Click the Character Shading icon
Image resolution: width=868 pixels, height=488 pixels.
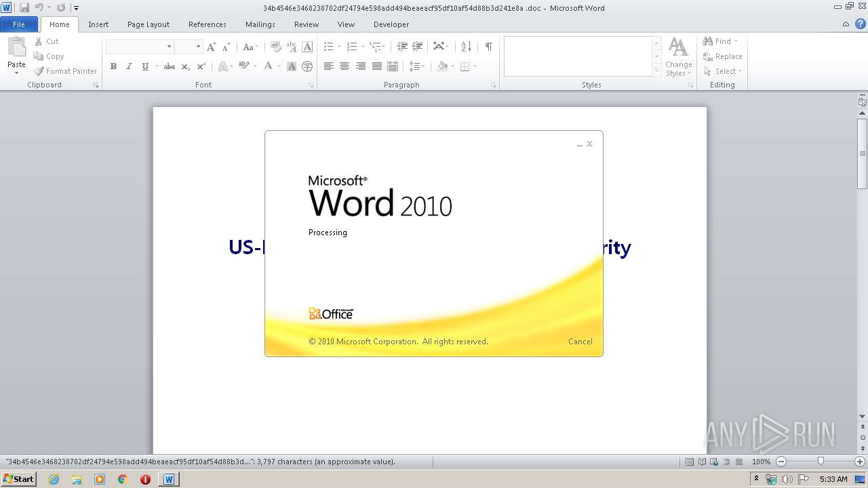click(292, 66)
